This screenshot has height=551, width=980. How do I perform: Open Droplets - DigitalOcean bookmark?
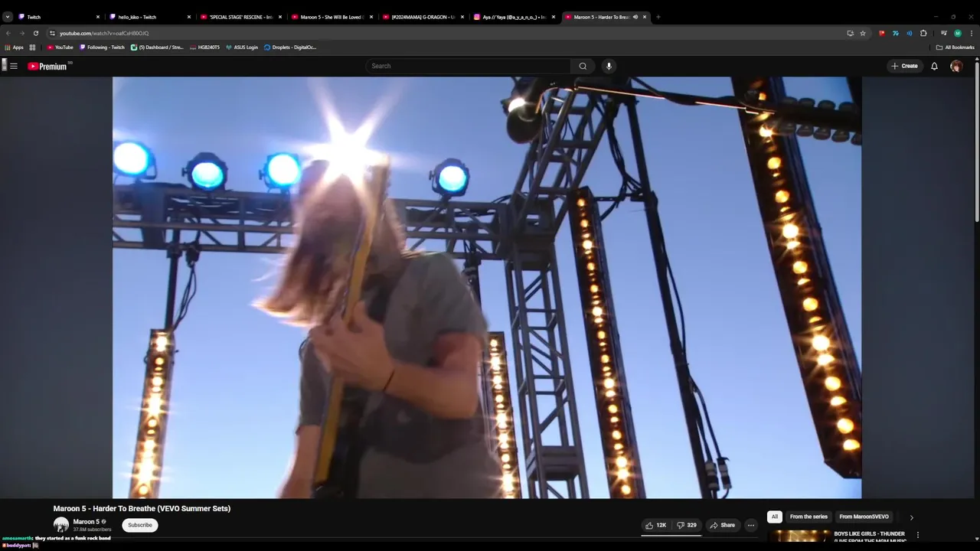click(x=290, y=47)
